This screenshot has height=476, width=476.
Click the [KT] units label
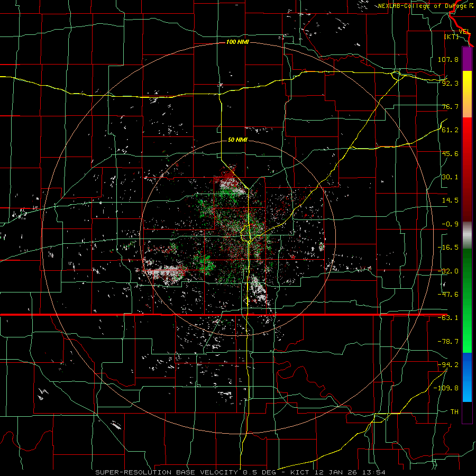point(452,36)
